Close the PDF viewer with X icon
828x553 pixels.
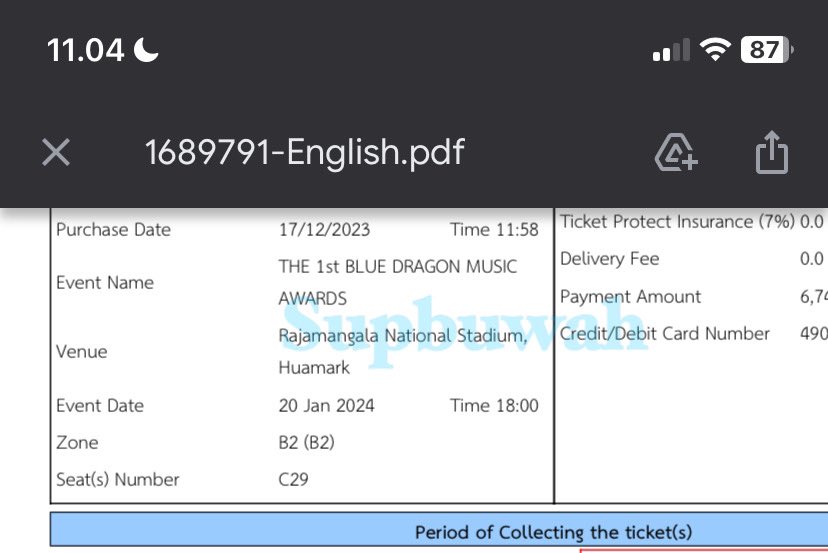(x=56, y=153)
